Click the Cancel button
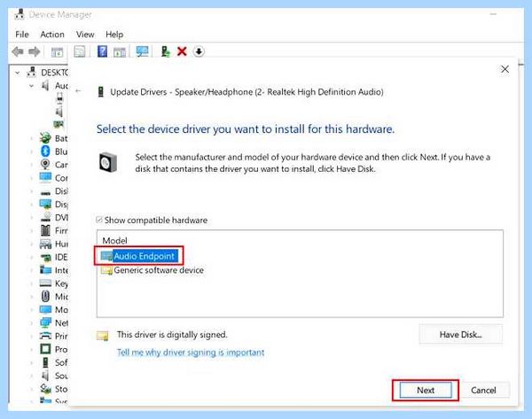 [x=483, y=390]
